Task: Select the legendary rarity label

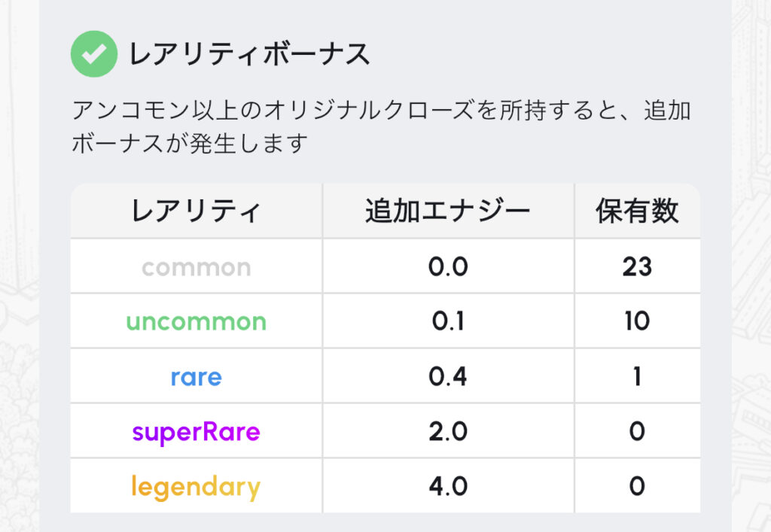Action: point(197,487)
